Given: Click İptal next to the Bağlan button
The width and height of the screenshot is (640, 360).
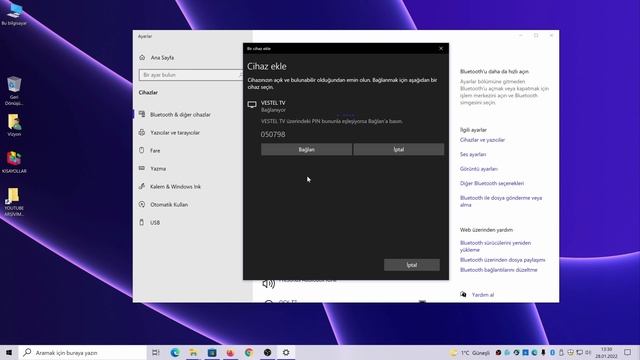Looking at the screenshot, I should coord(399,149).
